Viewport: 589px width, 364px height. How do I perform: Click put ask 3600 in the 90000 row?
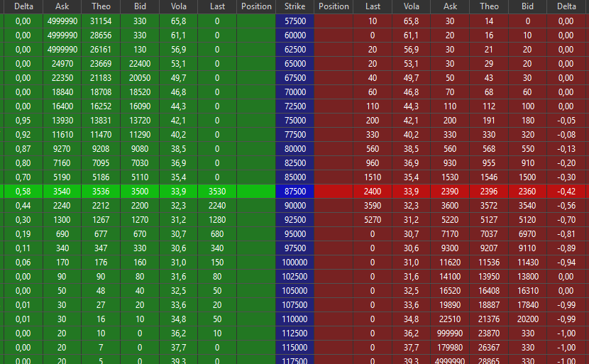[450, 206]
